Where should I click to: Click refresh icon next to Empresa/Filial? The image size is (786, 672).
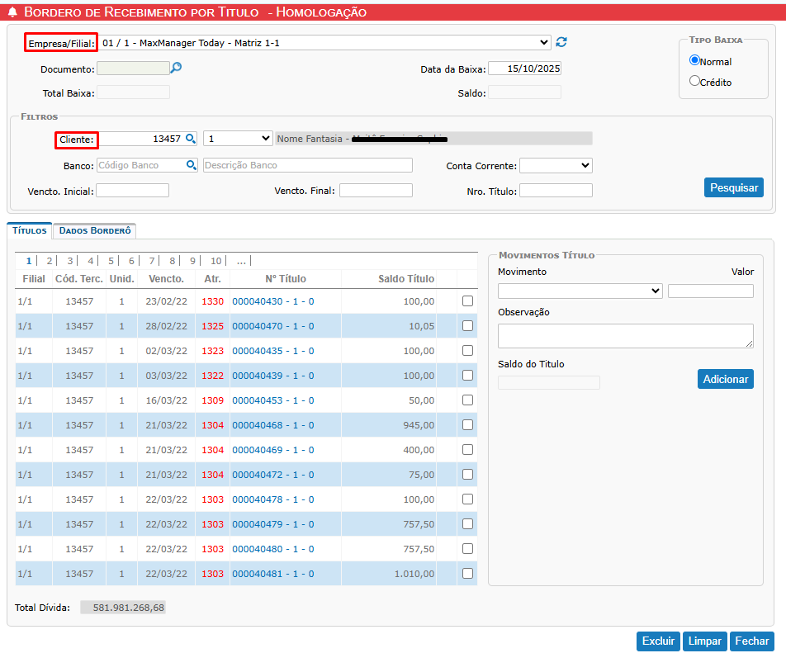point(561,42)
